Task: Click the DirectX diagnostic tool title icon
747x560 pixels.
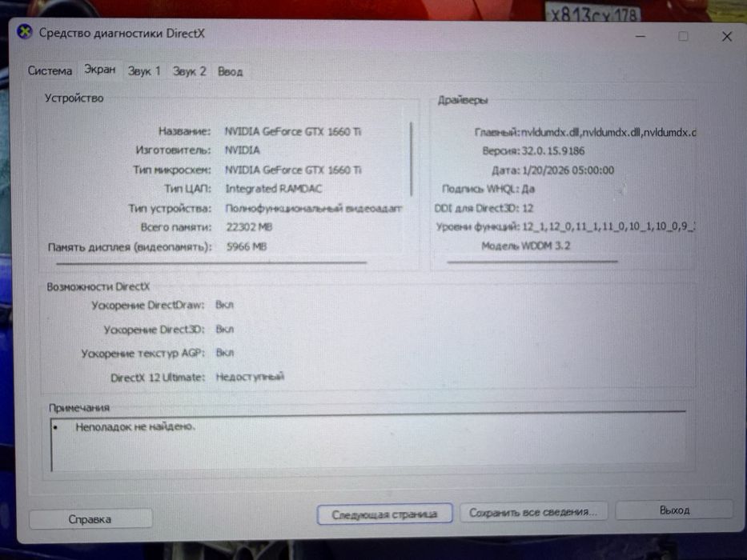Action: (24, 32)
